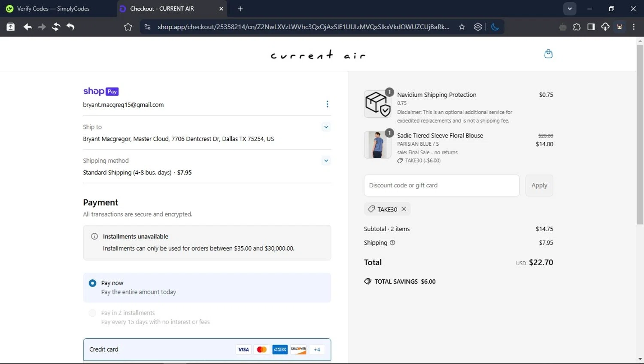Click the Navidium Shipping Protection product name

437,95
